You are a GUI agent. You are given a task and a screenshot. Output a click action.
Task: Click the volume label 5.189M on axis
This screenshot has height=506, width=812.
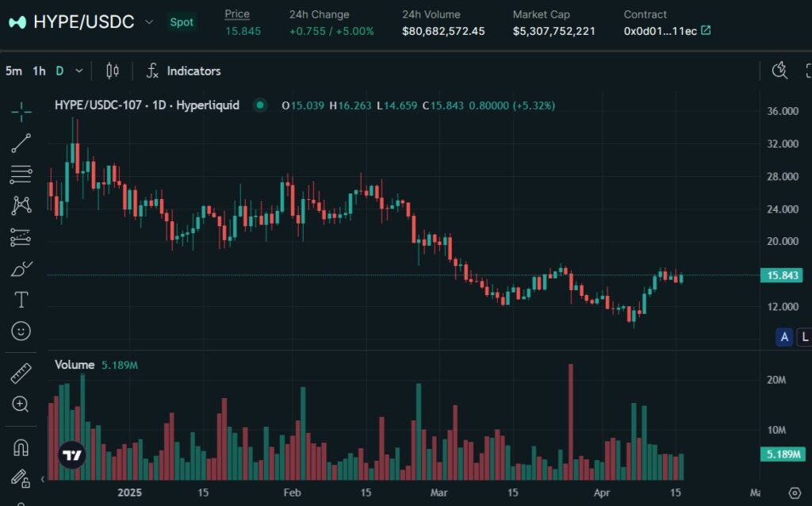click(x=781, y=454)
